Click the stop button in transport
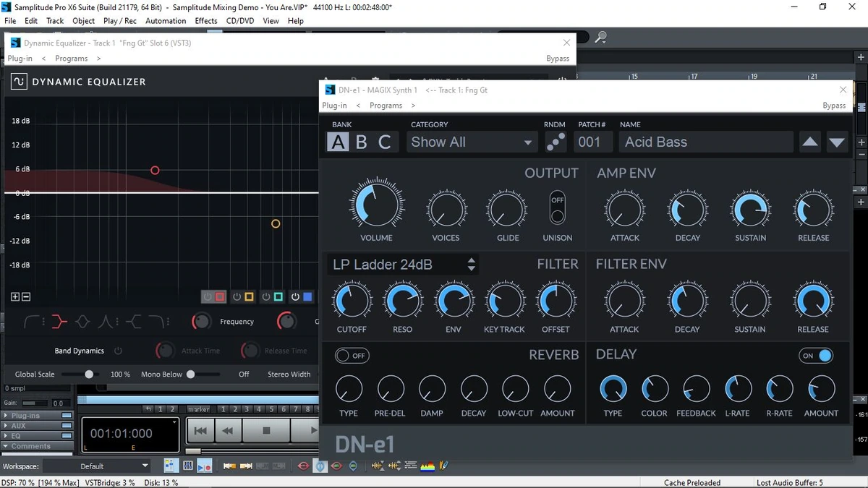The height and width of the screenshot is (488, 868). click(265, 431)
